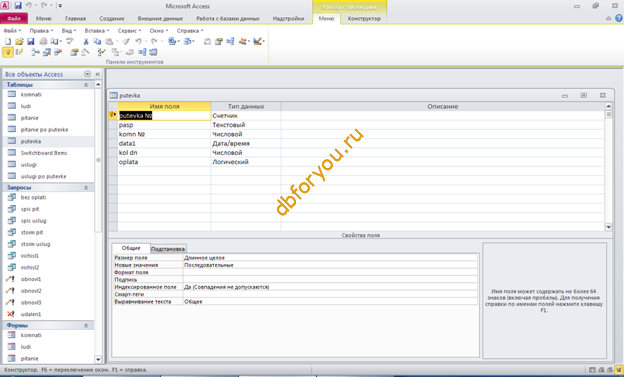This screenshot has width=624, height=377.
Task: Click the Undo arrow in menu toolbar
Action: [x=138, y=41]
